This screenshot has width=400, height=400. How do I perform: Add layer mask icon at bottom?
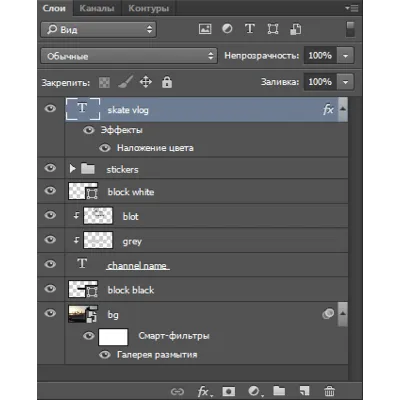point(229,391)
